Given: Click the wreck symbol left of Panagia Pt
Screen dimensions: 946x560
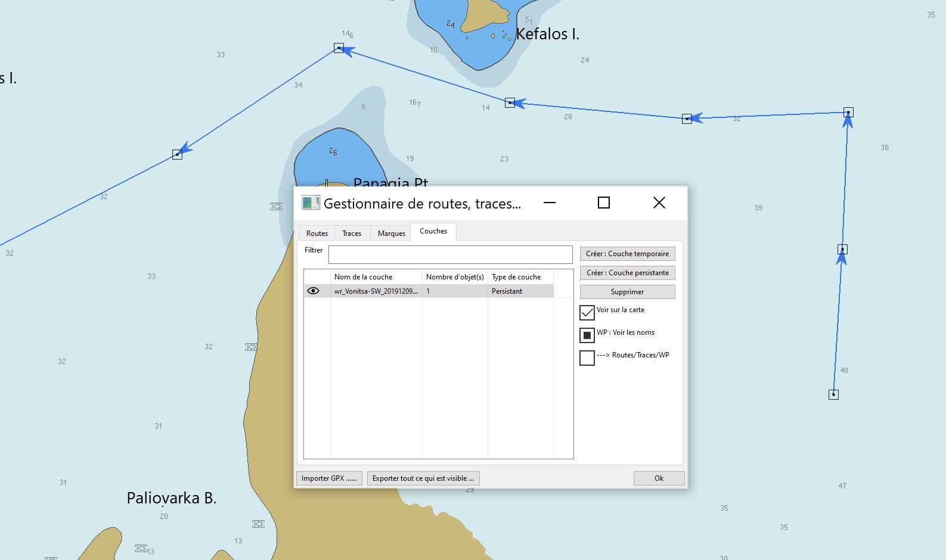Looking at the screenshot, I should point(276,206).
